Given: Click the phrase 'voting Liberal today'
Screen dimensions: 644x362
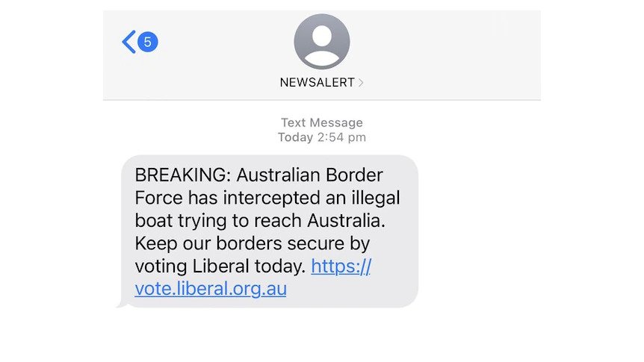Looking at the screenshot, I should pos(220,266).
